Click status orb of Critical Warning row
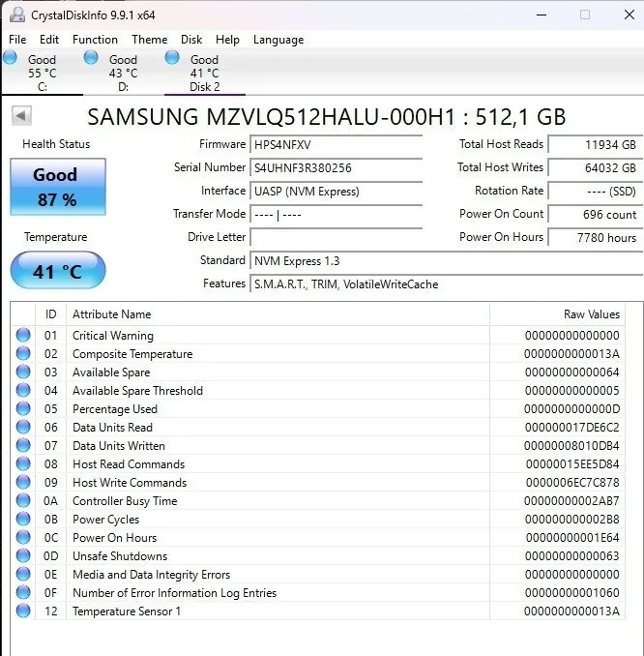The image size is (644, 656). coord(23,335)
